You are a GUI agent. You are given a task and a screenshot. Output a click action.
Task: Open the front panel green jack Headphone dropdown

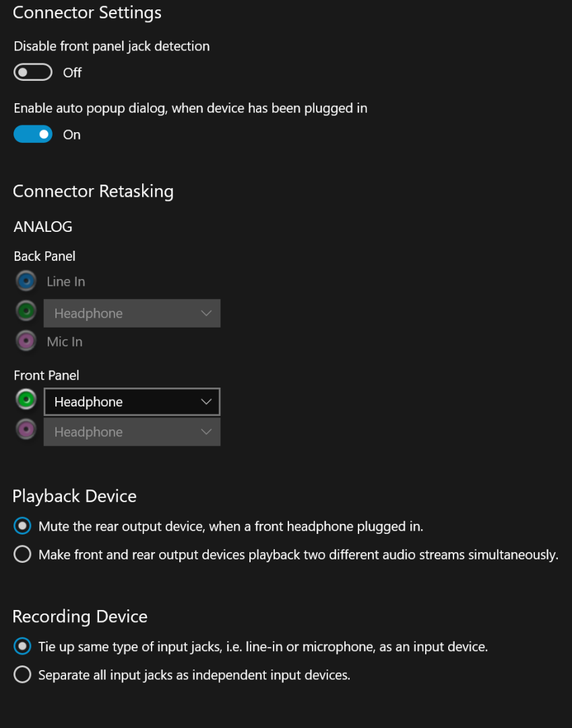132,402
